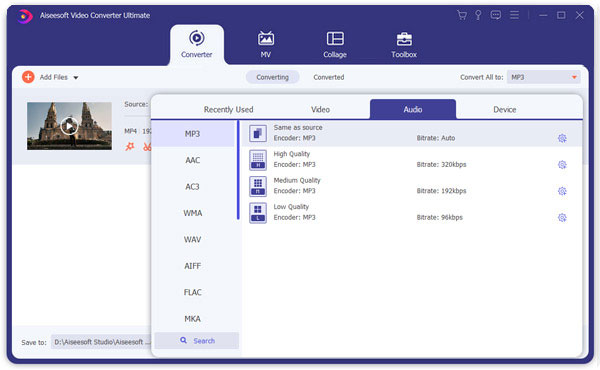Click the key register icon

point(478,15)
